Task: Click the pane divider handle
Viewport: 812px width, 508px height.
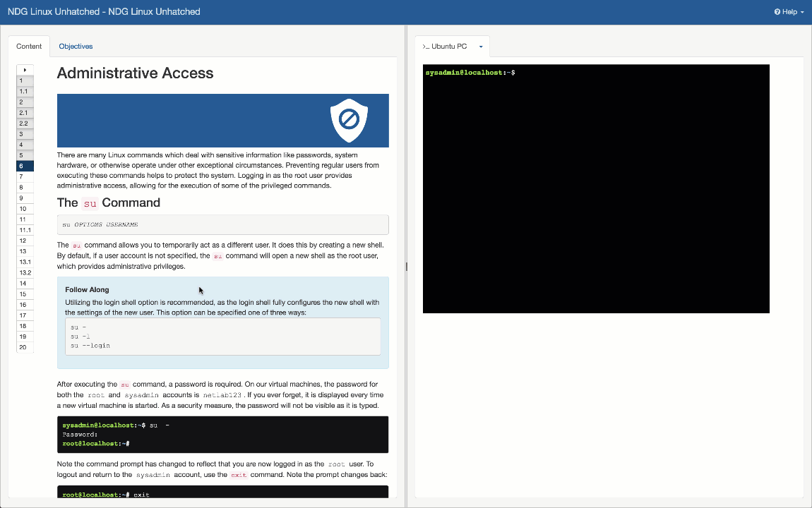Action: pos(407,267)
